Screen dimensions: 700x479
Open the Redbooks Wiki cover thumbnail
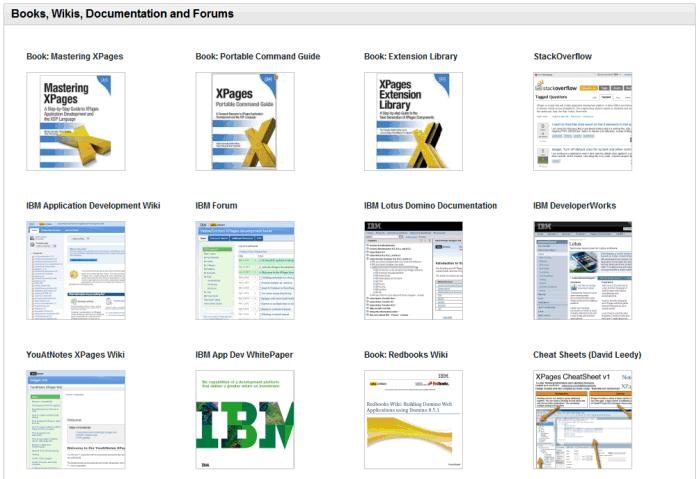point(413,420)
